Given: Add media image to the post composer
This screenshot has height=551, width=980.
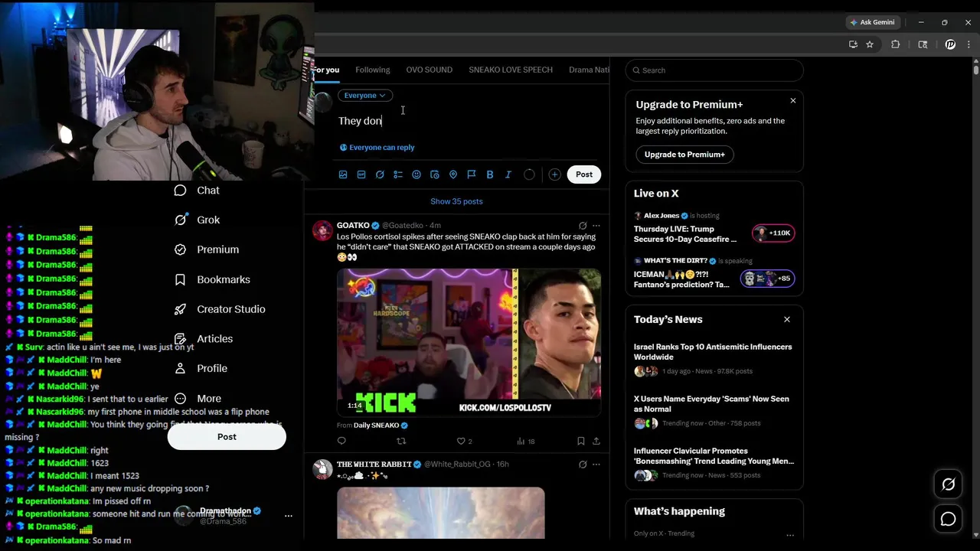Looking at the screenshot, I should pos(343,174).
